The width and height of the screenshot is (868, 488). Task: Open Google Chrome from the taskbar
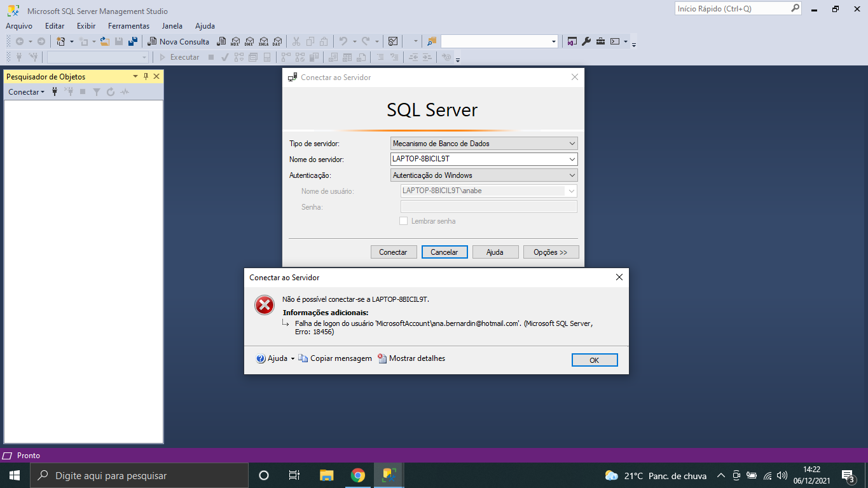click(x=358, y=475)
